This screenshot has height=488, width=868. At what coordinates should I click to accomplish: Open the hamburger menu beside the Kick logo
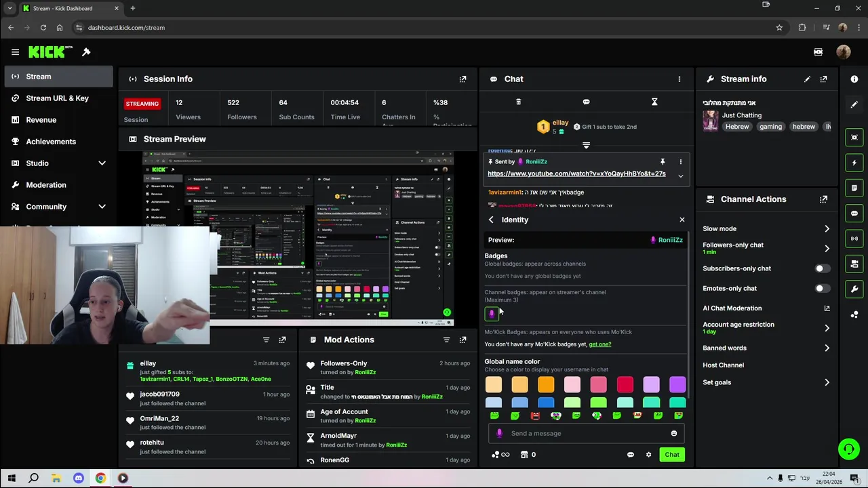click(15, 52)
